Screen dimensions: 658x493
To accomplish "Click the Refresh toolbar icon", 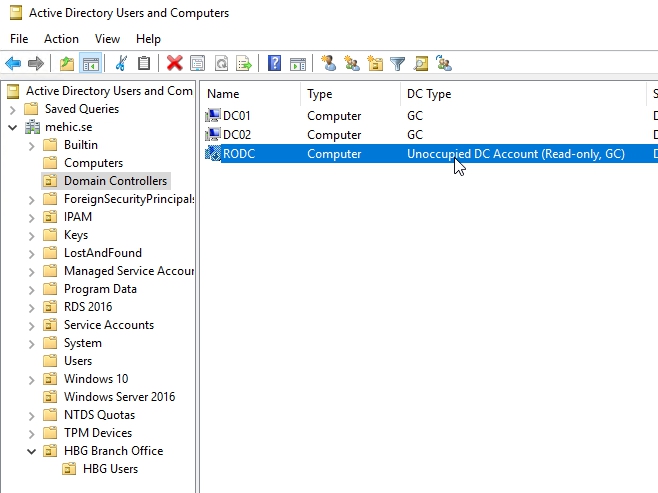I will (x=220, y=64).
